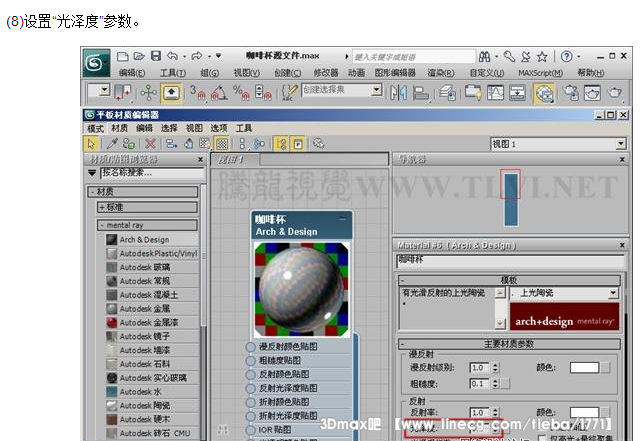Open the 选项 menu in material editor

pyautogui.click(x=219, y=128)
